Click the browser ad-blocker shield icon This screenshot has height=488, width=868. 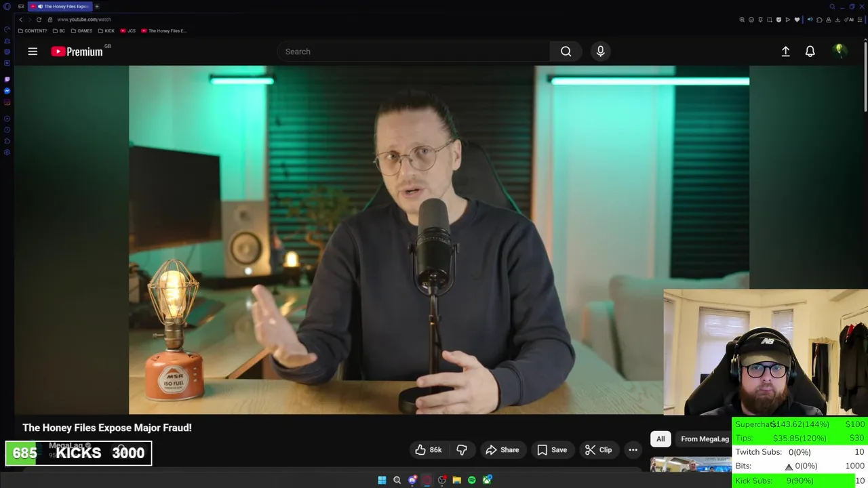778,20
